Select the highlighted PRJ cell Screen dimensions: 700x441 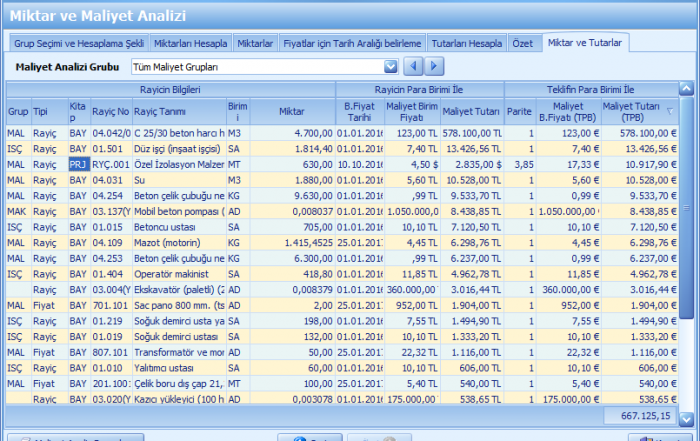78,163
